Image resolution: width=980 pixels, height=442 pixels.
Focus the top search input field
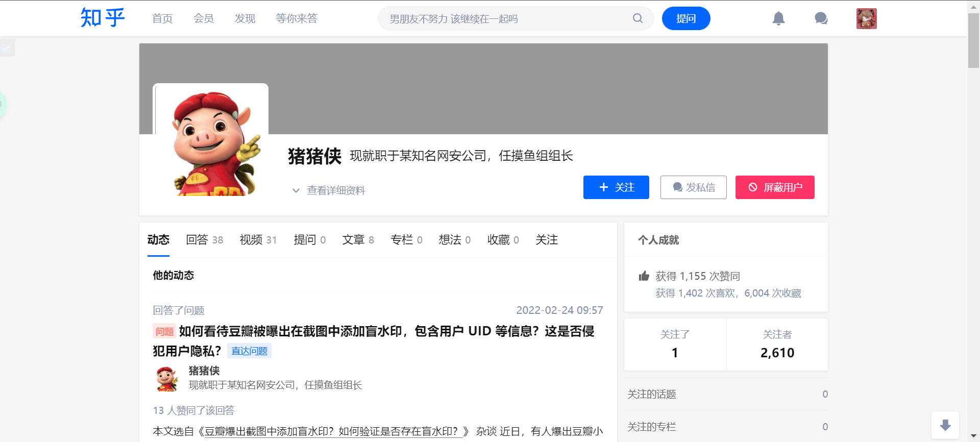click(x=505, y=19)
